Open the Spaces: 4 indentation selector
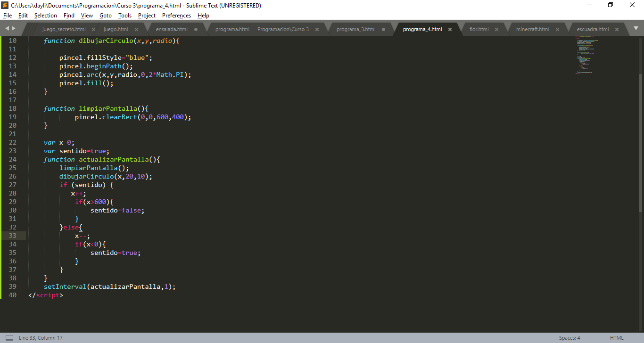This screenshot has height=343, width=644. (570, 338)
